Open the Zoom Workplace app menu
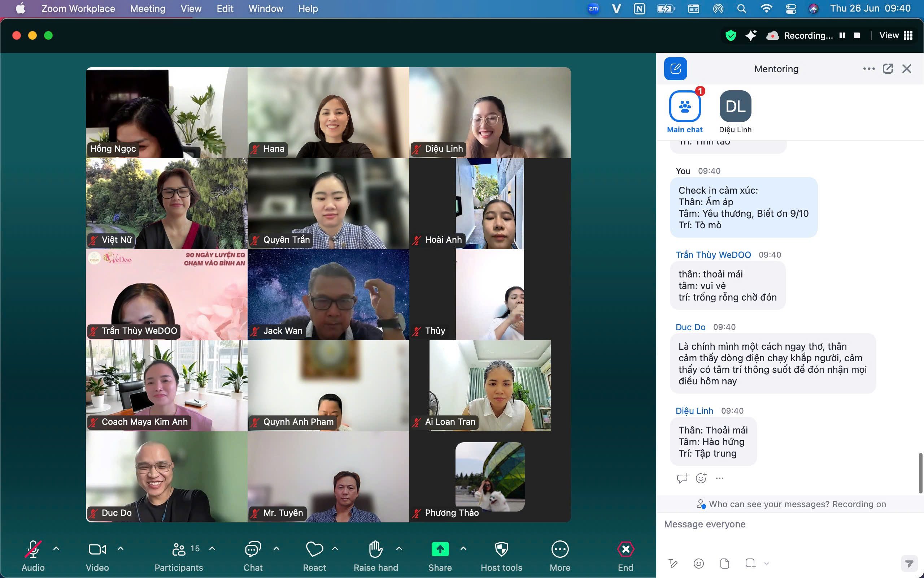 click(x=78, y=8)
